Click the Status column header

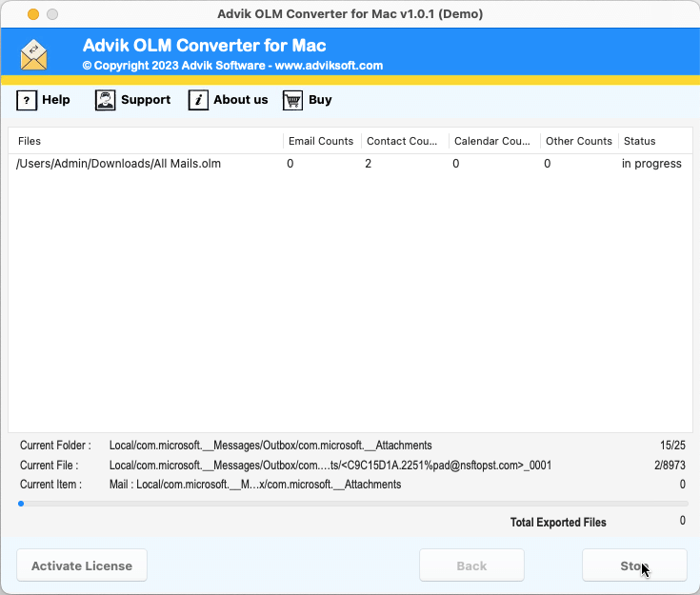[655, 141]
